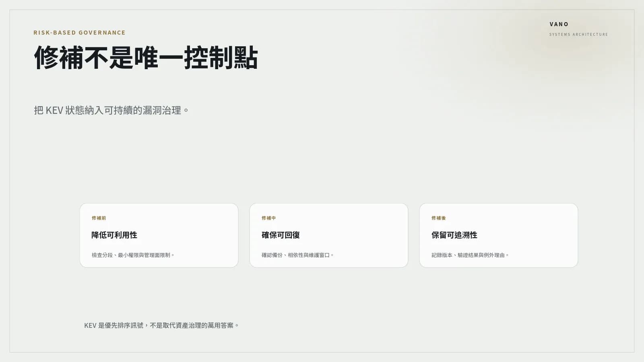Image resolution: width=644 pixels, height=362 pixels.
Task: Select the card title 降低可利用性
Action: click(x=114, y=235)
